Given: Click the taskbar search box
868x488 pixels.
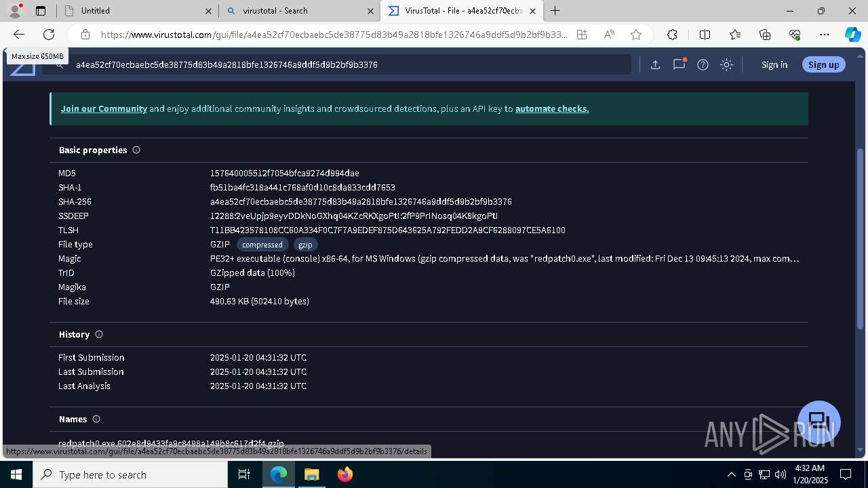Looking at the screenshot, I should click(x=130, y=474).
